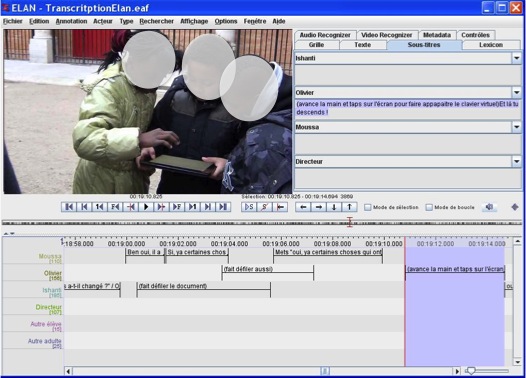Go to end of media

223,207
